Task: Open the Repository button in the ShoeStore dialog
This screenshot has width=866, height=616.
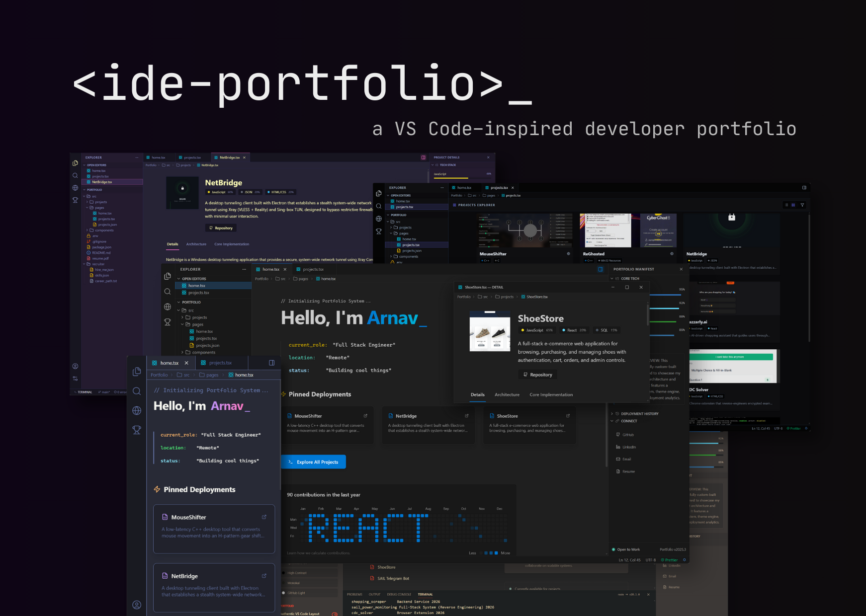Action: [x=538, y=375]
